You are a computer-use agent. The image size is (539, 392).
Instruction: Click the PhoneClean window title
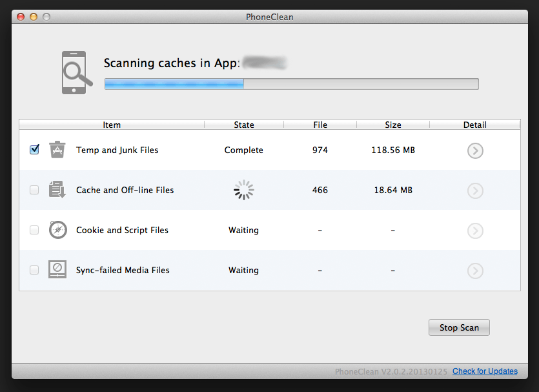coord(270,17)
